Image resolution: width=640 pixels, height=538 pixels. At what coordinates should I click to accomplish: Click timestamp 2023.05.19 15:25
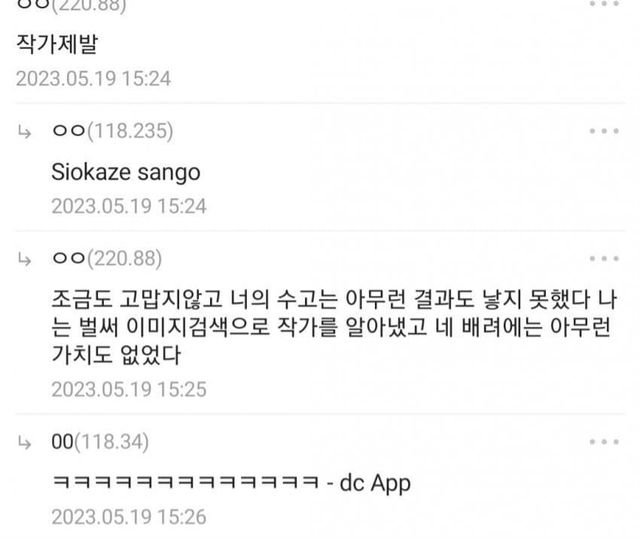point(129,389)
